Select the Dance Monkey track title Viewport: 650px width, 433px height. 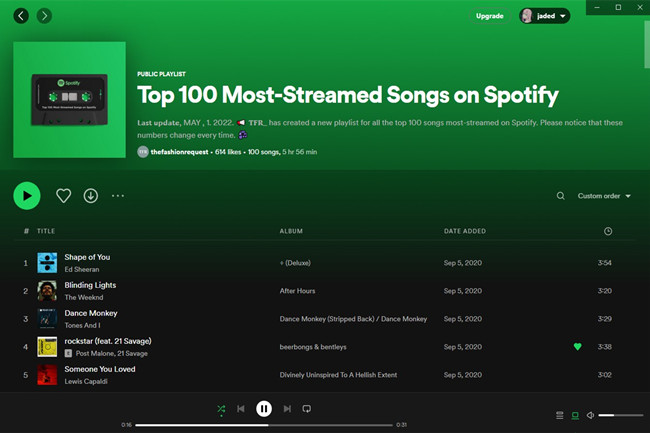coord(91,313)
